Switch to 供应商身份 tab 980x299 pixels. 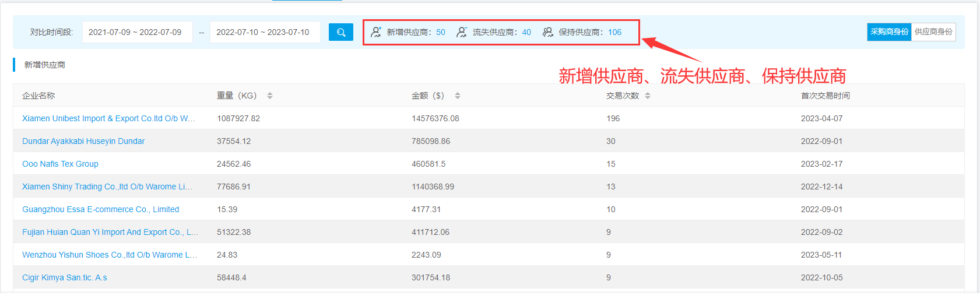(933, 32)
